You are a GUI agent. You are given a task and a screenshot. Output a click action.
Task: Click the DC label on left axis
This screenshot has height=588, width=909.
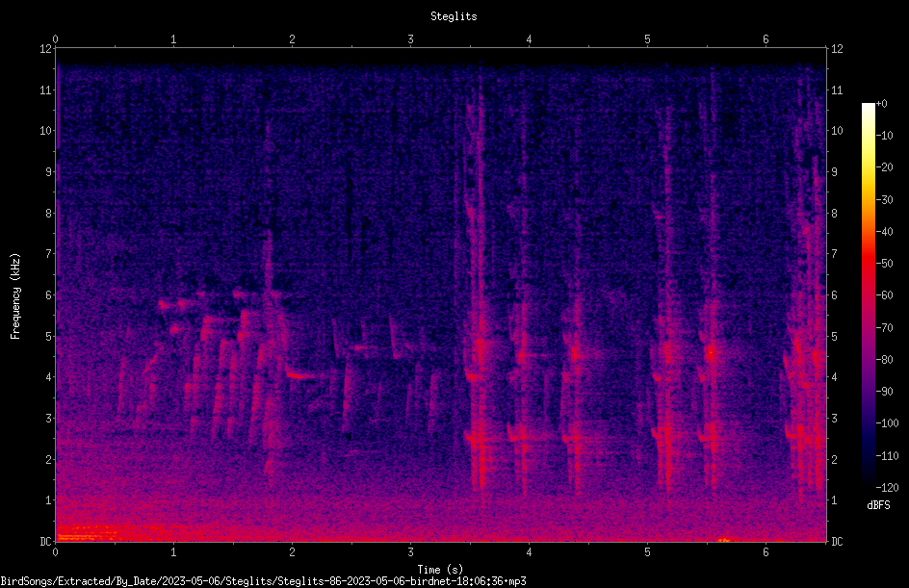tap(46, 541)
